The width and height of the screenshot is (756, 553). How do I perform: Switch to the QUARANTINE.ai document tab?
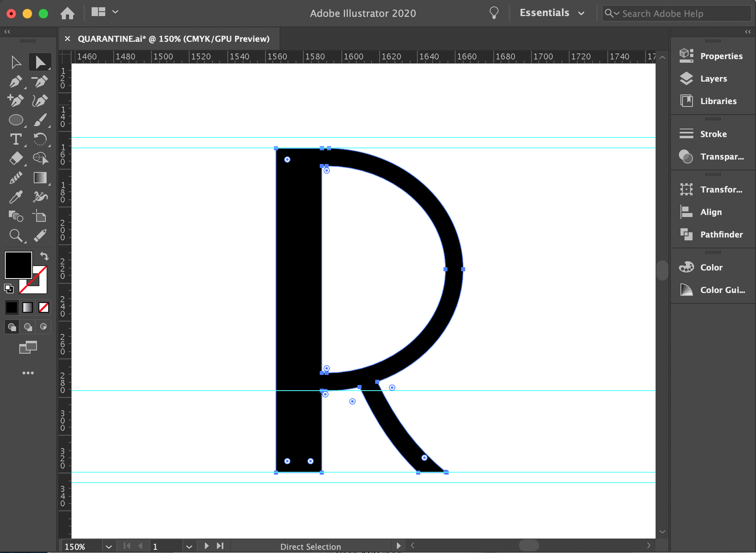click(173, 39)
